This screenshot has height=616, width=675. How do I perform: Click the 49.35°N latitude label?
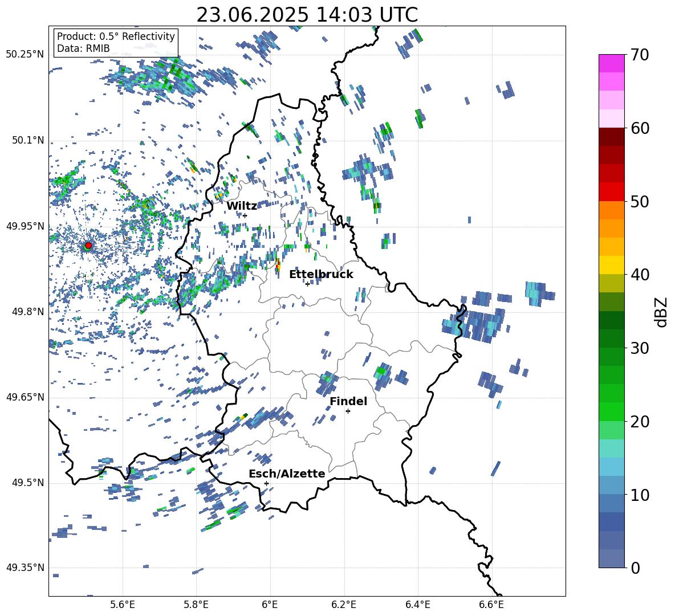pos(25,568)
